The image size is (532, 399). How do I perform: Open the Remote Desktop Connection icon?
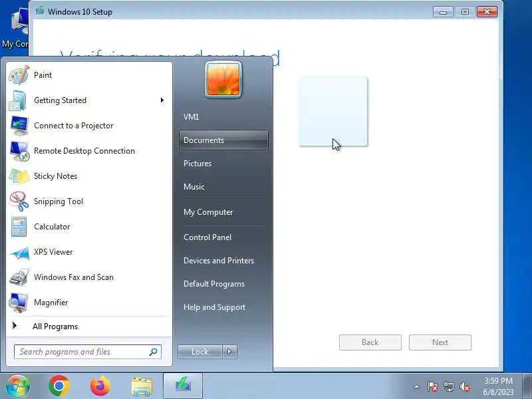19,151
